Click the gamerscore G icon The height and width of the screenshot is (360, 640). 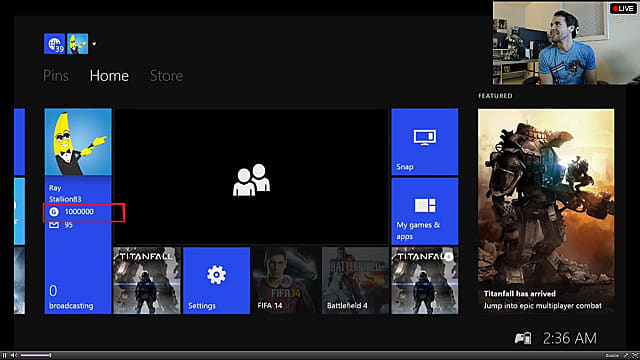[x=54, y=212]
